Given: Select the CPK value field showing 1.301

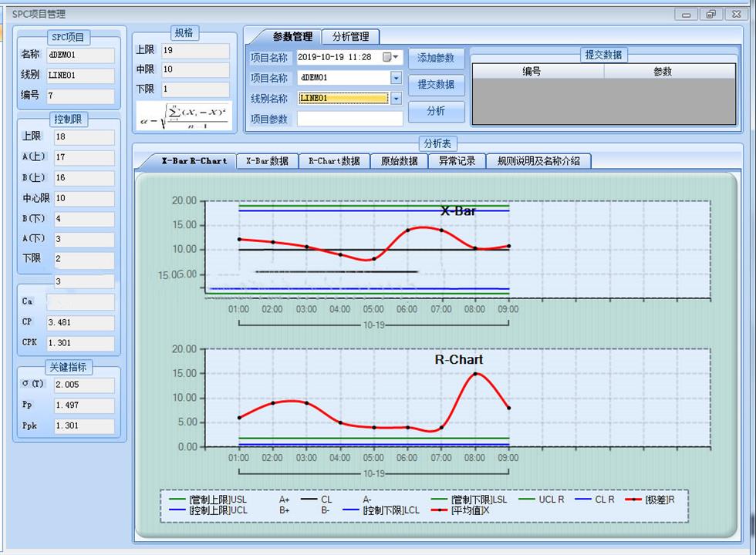Looking at the screenshot, I should 81,342.
